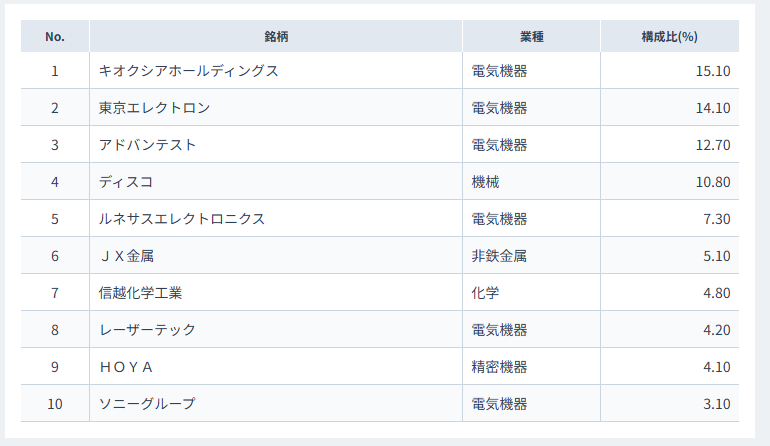Screen dimensions: 770x446
Task: Click the 機械 industry cell
Action: pos(485,182)
